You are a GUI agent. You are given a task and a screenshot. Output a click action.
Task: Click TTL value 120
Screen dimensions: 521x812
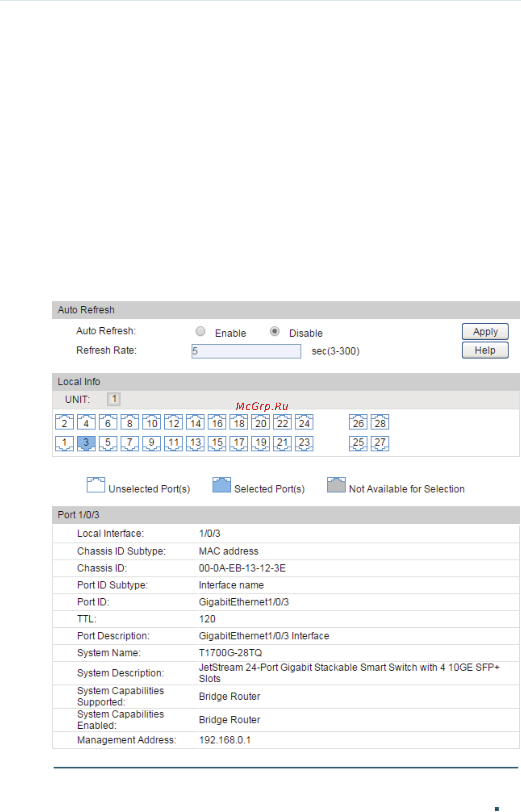(207, 619)
